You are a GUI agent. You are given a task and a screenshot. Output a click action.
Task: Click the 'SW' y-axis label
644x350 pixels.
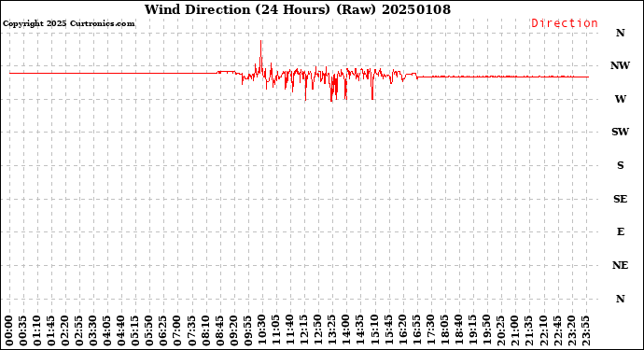[620, 132]
